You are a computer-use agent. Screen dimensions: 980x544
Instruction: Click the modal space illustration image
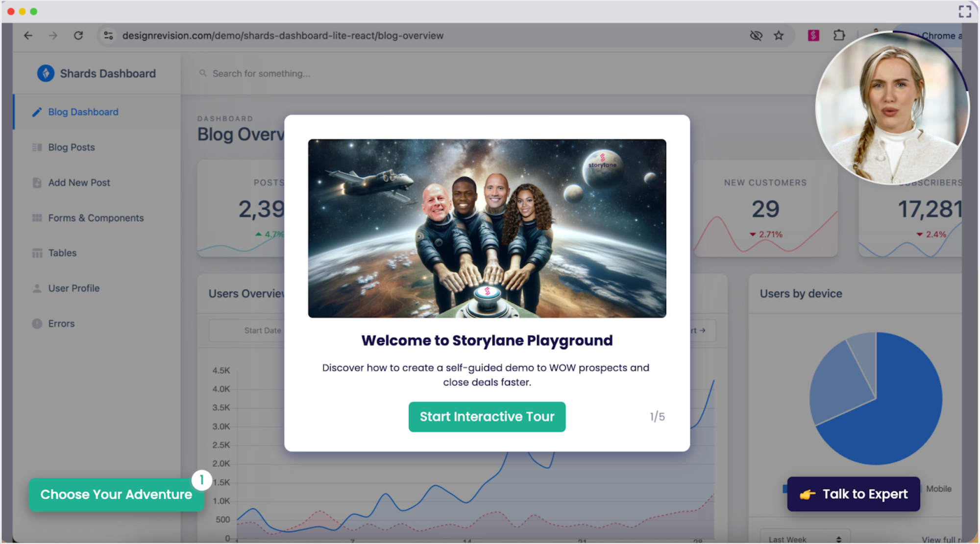(x=487, y=229)
